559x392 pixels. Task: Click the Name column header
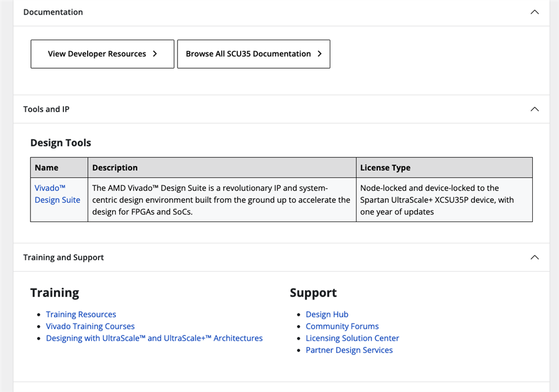pos(59,168)
